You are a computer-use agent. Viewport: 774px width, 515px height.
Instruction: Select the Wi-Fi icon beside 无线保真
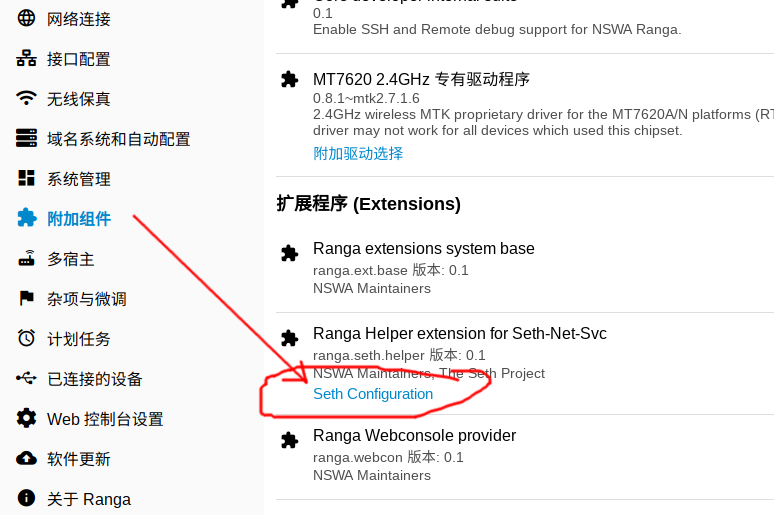[26, 98]
